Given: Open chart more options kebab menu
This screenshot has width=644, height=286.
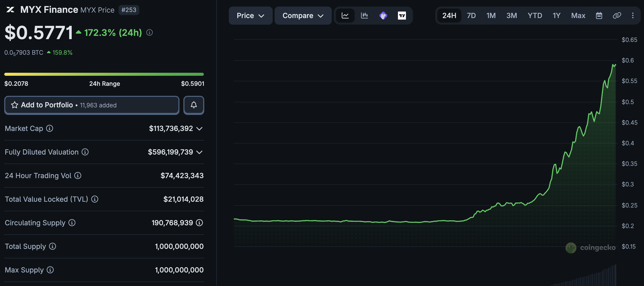Looking at the screenshot, I should tap(633, 16).
